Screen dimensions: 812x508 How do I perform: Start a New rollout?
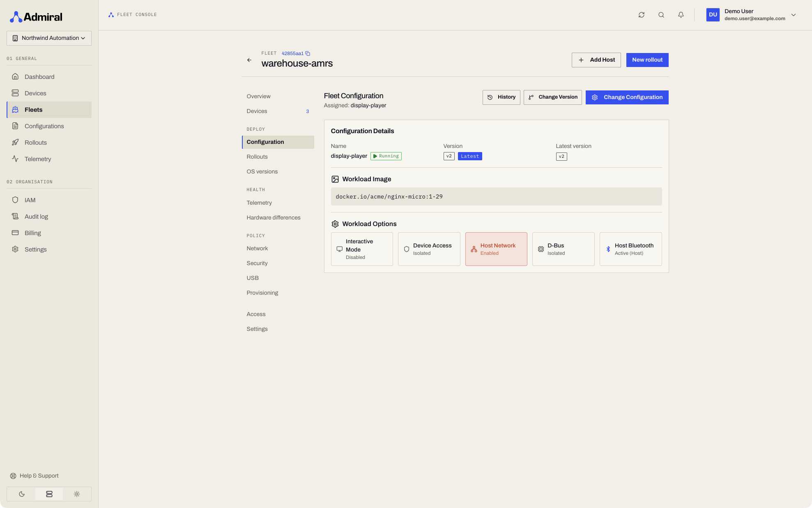[647, 60]
